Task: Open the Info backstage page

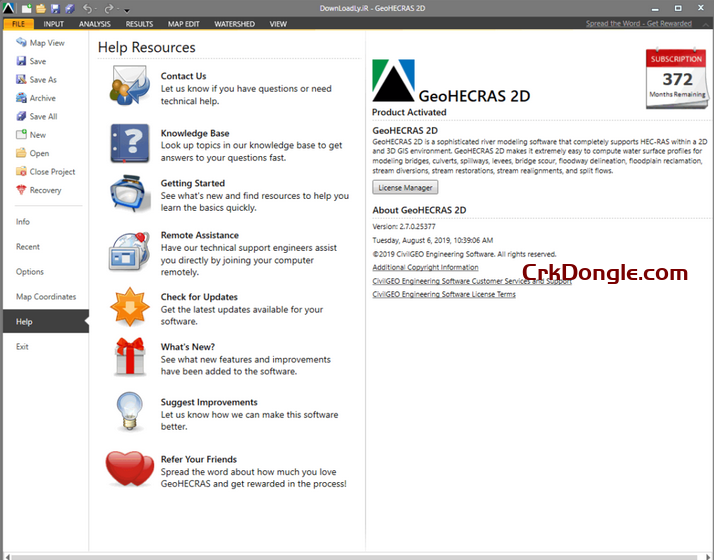Action: pos(23,222)
